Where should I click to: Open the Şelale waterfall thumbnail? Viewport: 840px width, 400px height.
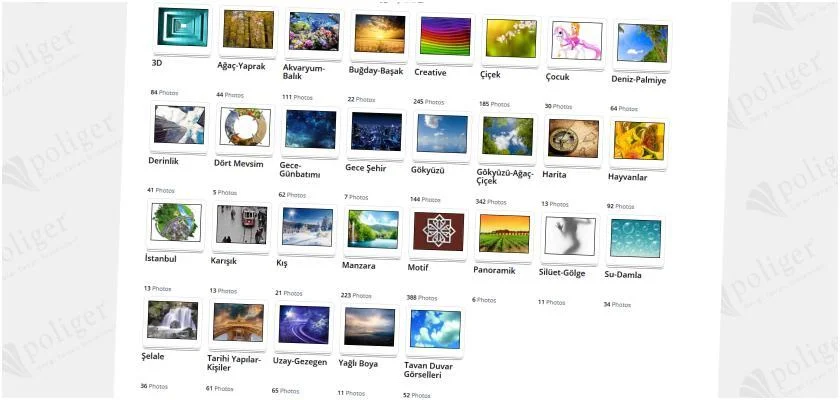pos(172,321)
